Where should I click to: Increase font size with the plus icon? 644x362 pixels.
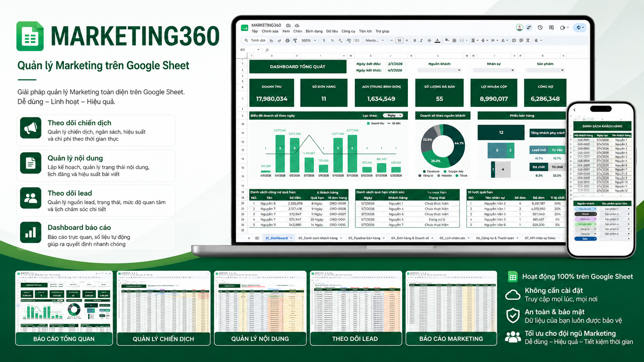point(407,40)
